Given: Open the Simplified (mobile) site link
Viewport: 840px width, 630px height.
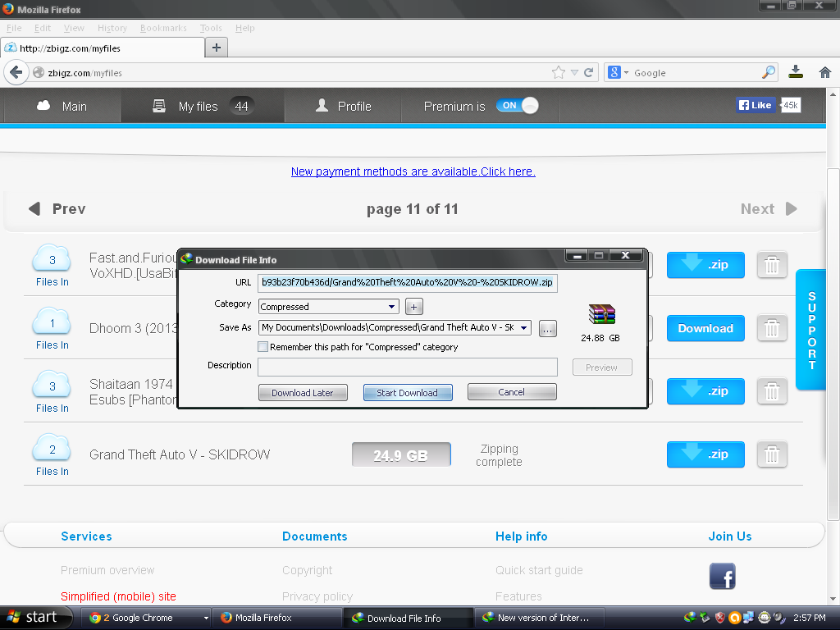Looking at the screenshot, I should (x=118, y=596).
